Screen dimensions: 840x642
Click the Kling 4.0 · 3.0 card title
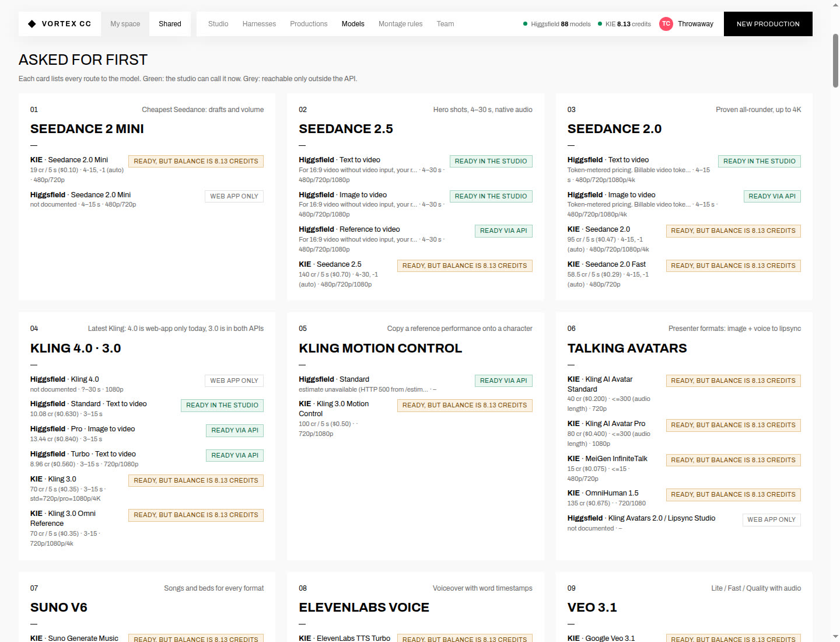point(76,348)
